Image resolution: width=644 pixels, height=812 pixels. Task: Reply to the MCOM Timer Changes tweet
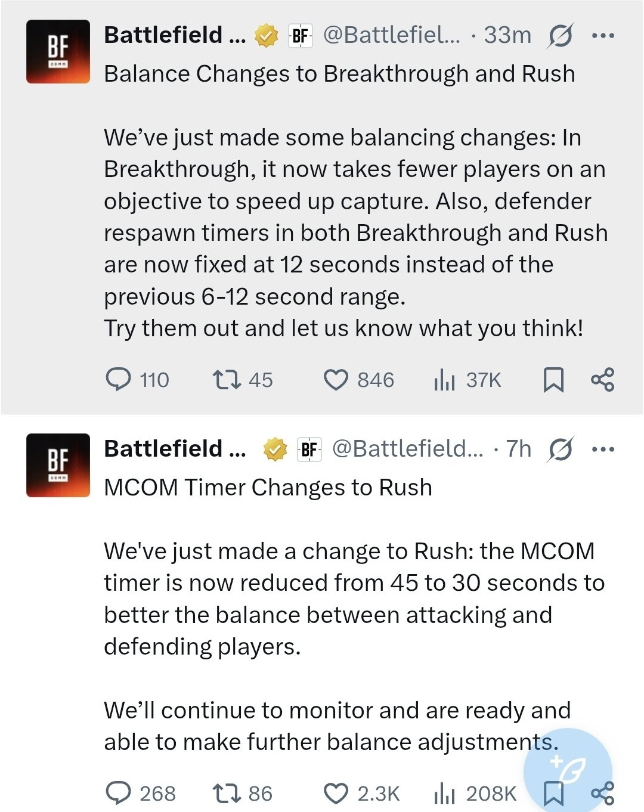tap(140, 793)
